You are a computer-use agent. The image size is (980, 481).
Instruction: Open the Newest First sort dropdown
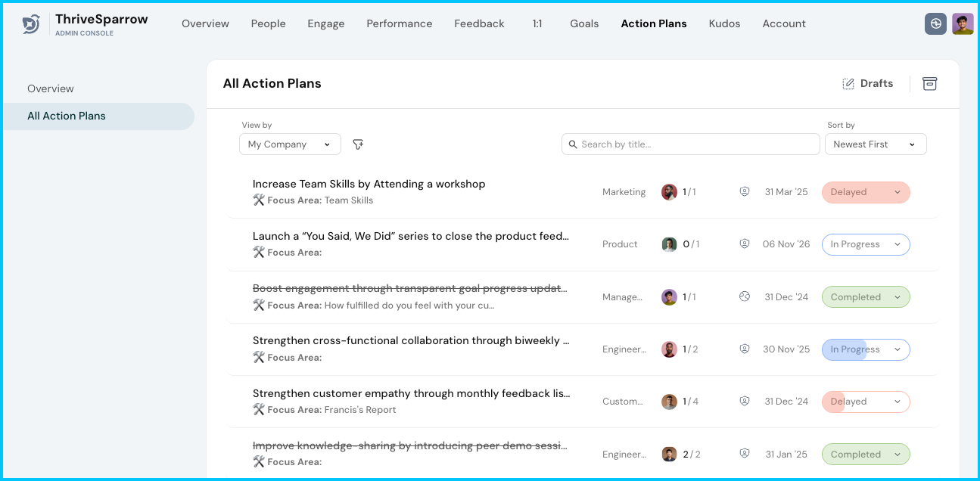coord(875,144)
